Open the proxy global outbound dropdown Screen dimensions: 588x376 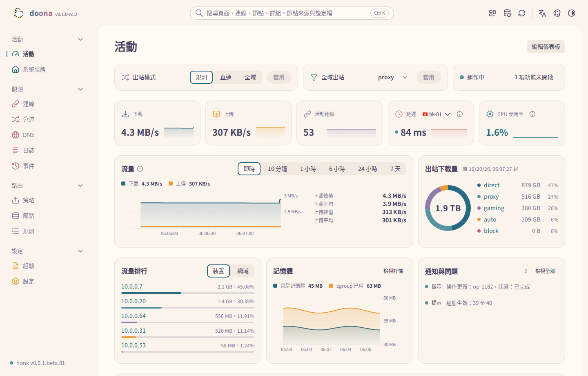392,77
